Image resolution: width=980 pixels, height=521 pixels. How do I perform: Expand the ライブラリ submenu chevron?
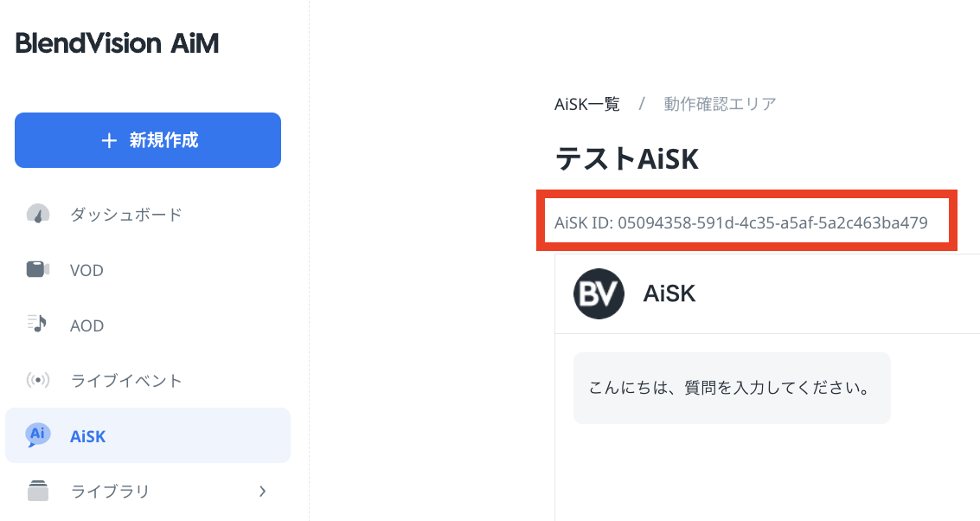click(x=262, y=491)
